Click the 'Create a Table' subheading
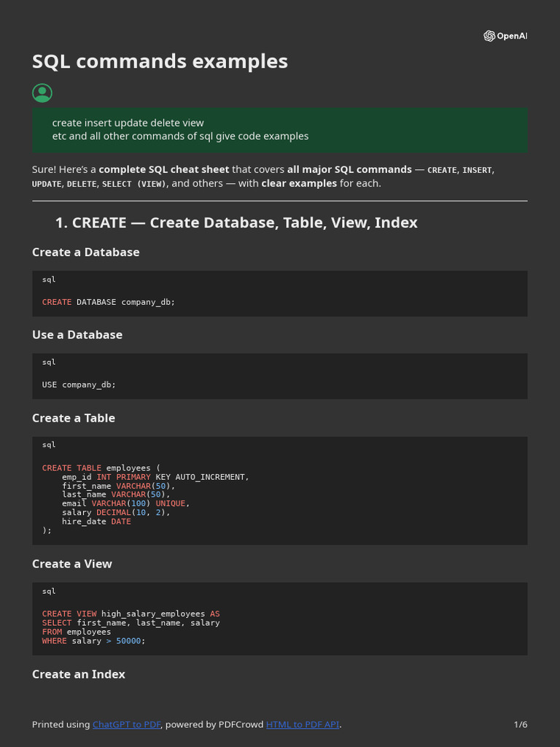The image size is (560, 747). [74, 418]
